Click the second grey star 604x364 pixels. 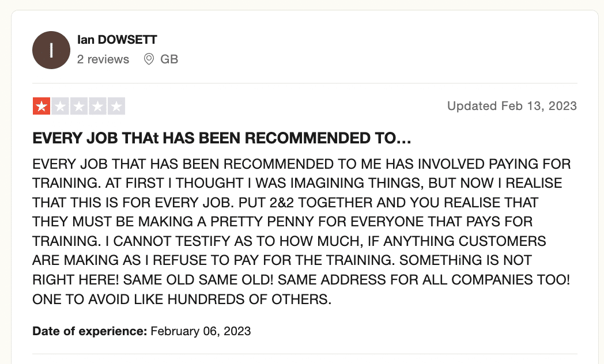point(60,106)
